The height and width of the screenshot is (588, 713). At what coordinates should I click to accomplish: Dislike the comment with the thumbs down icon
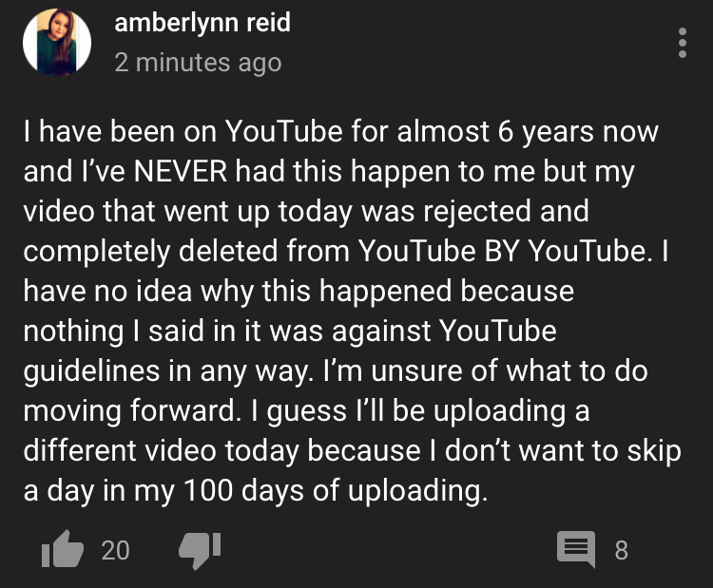tap(200, 550)
